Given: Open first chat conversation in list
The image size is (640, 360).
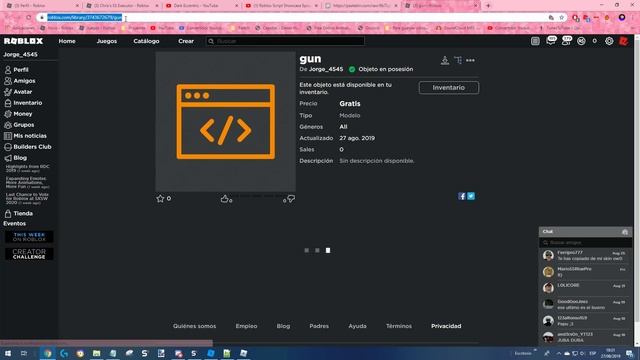Looking at the screenshot, I should click(x=585, y=256).
